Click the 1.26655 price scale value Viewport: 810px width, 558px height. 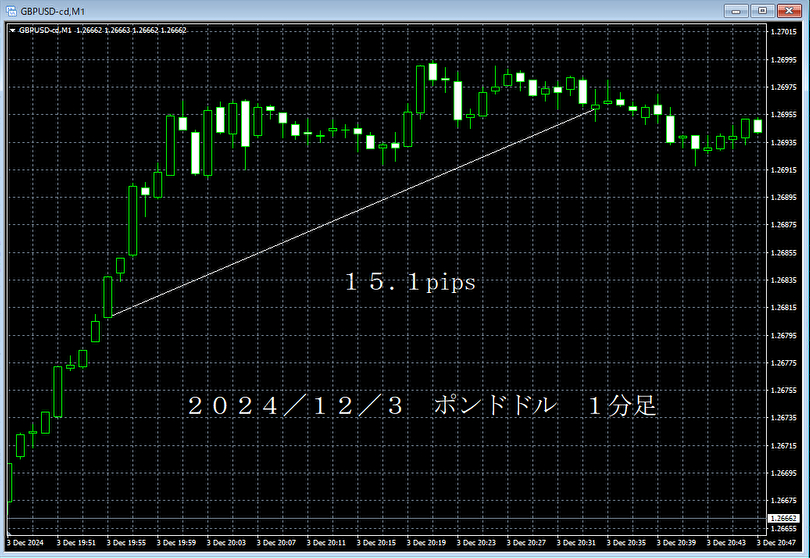point(783,529)
